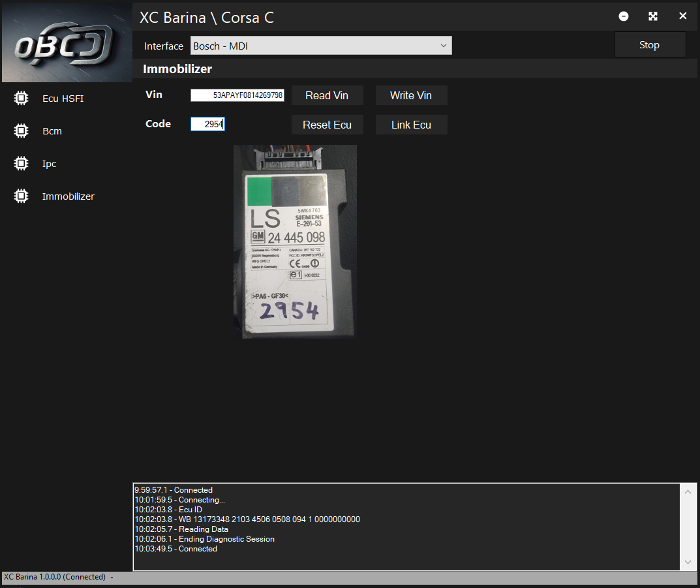This screenshot has width=700, height=588.
Task: Minimize the XC Barina window
Action: (x=624, y=16)
